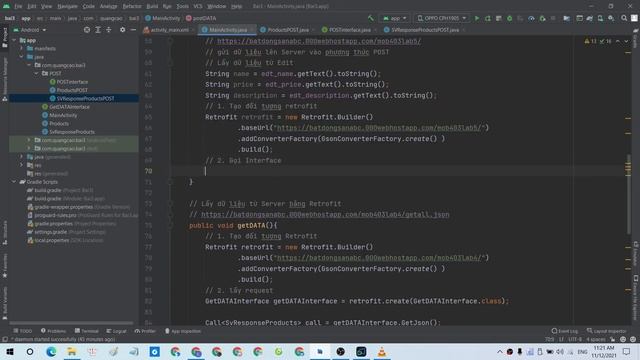Click the Apply Changes and Restart Activity icon
Image resolution: width=640 pixels, height=360 pixels.
pyautogui.click(x=487, y=18)
